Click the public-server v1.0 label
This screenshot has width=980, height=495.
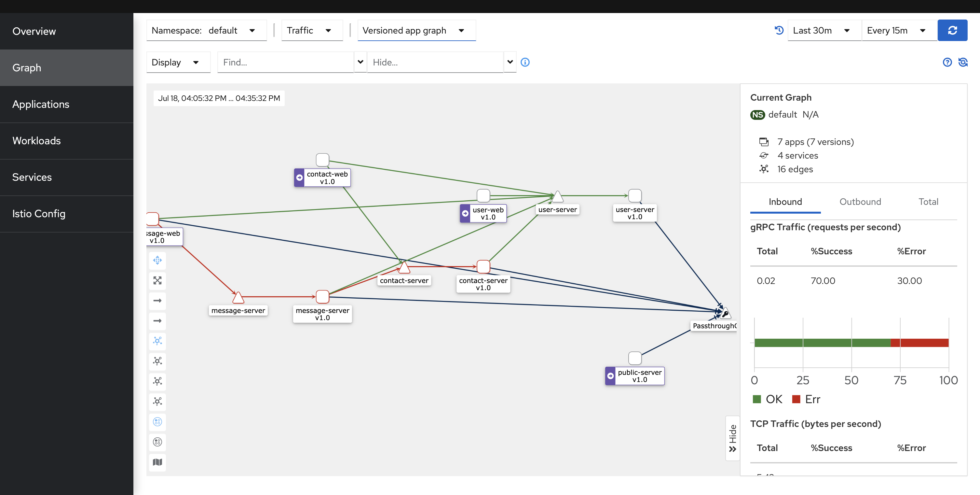coord(640,376)
